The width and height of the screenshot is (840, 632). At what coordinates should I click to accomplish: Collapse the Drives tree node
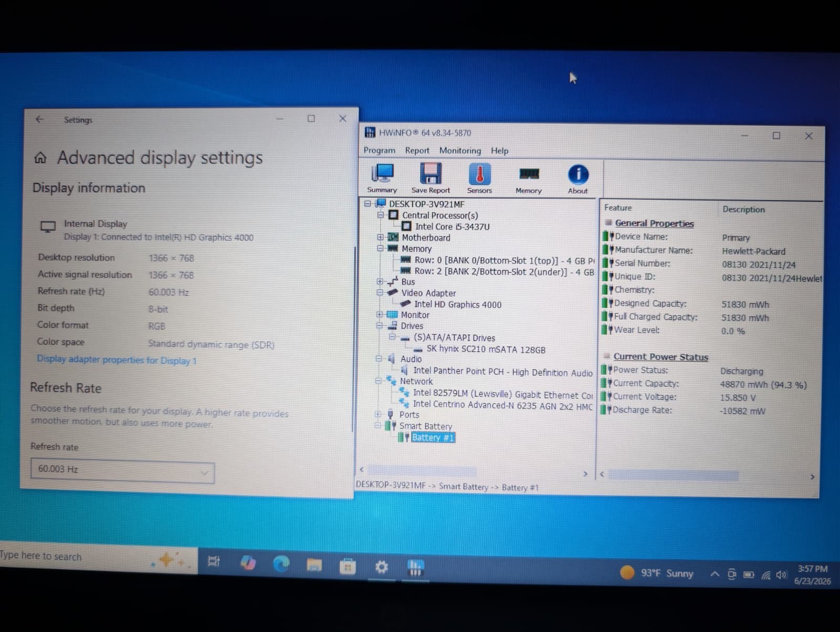[x=379, y=325]
